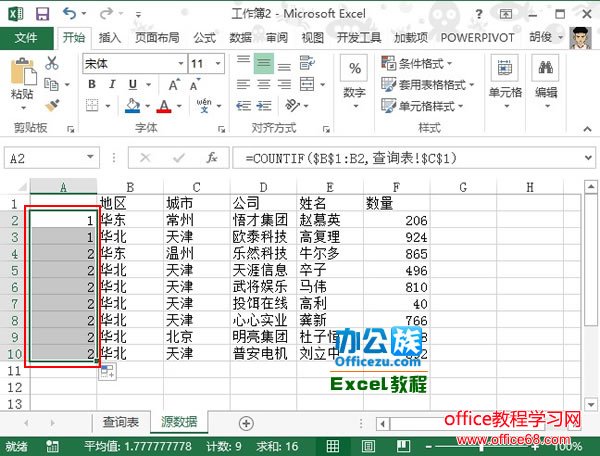
Task: Open 单元格样式 cell styles menu
Action: (422, 106)
